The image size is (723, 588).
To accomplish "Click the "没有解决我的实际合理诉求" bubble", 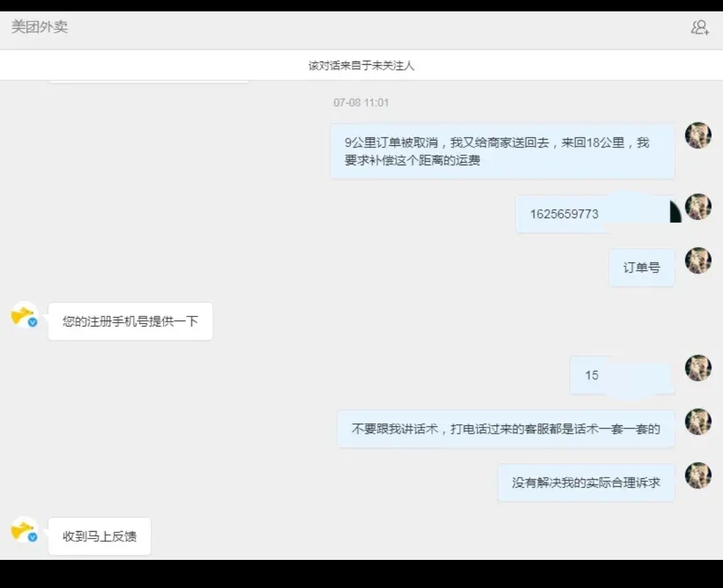I will [x=586, y=482].
